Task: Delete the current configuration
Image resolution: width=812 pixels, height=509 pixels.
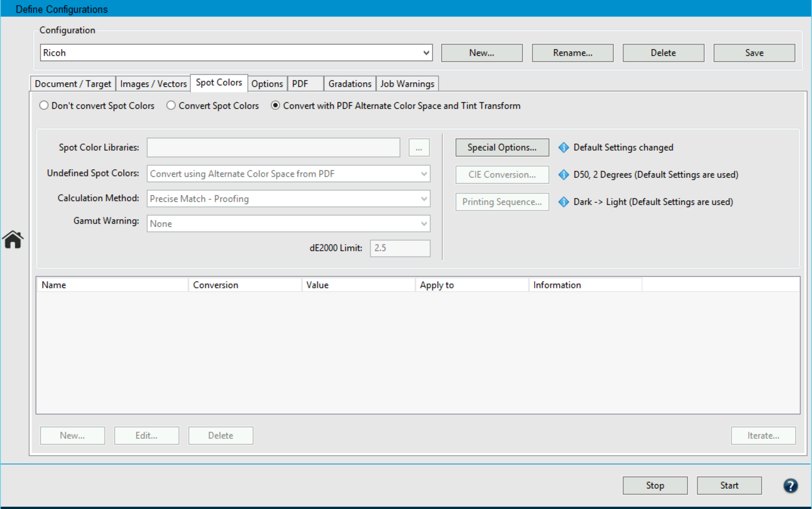Action: click(664, 53)
